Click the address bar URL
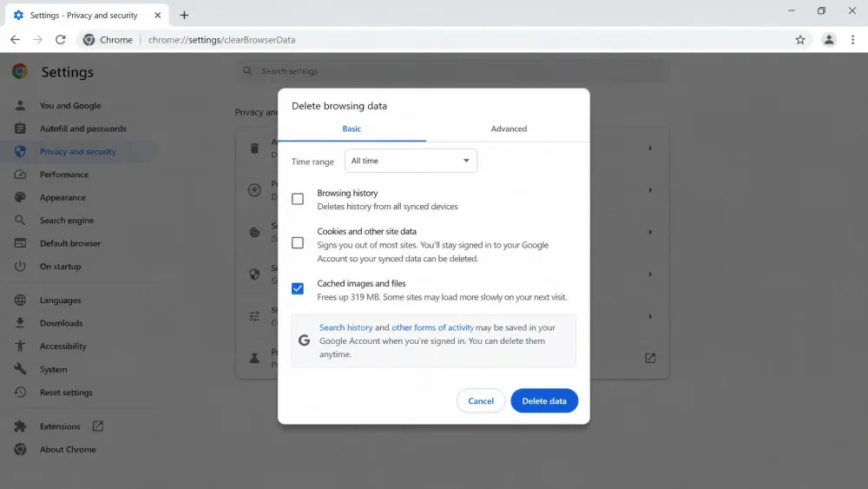Screen dimensions: 868x489 pyautogui.click(x=222, y=40)
